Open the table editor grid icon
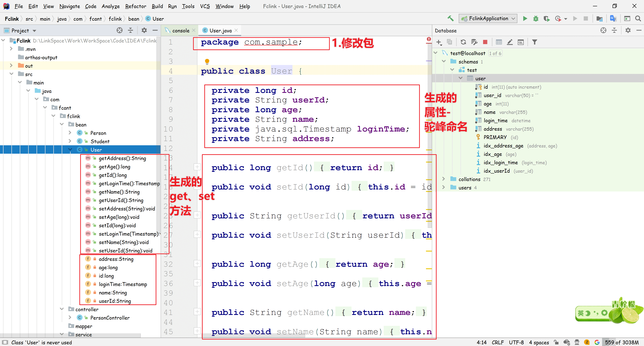This screenshot has width=644, height=346. [499, 42]
